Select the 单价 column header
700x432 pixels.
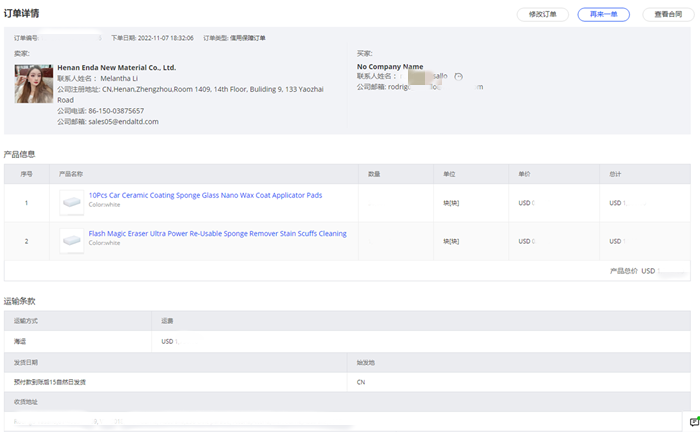524,174
